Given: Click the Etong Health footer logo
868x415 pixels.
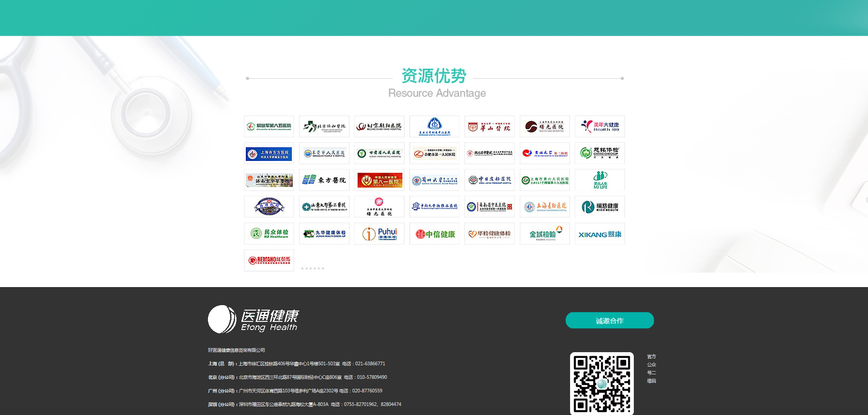Looking at the screenshot, I should click(253, 320).
